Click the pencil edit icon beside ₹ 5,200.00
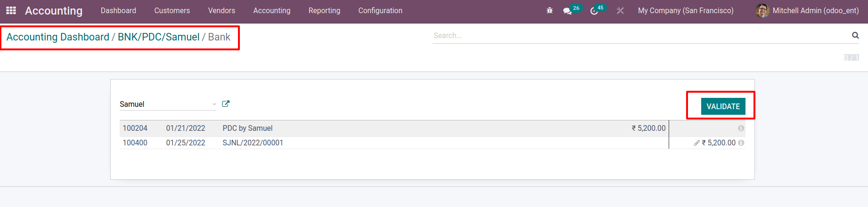This screenshot has height=207, width=868. [696, 143]
